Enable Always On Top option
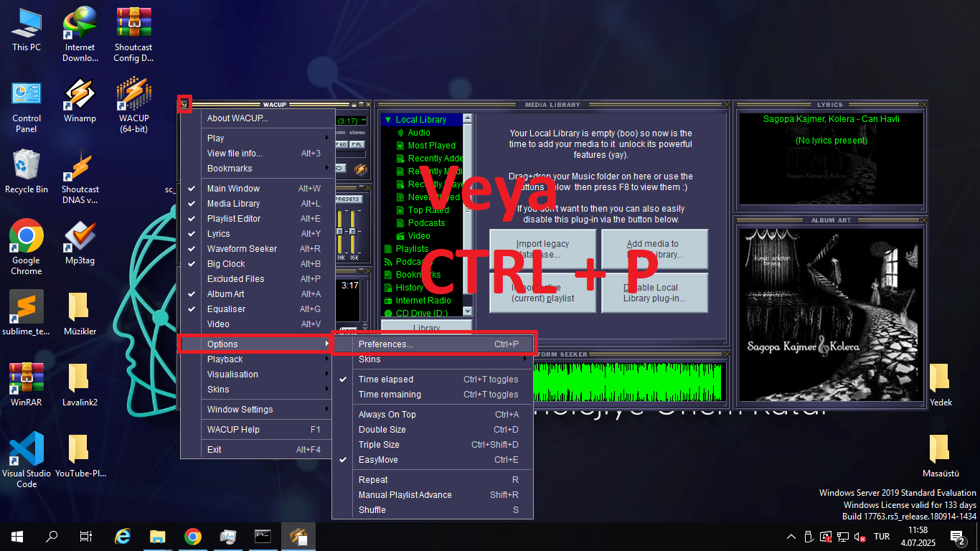The image size is (980, 551). coord(433,415)
